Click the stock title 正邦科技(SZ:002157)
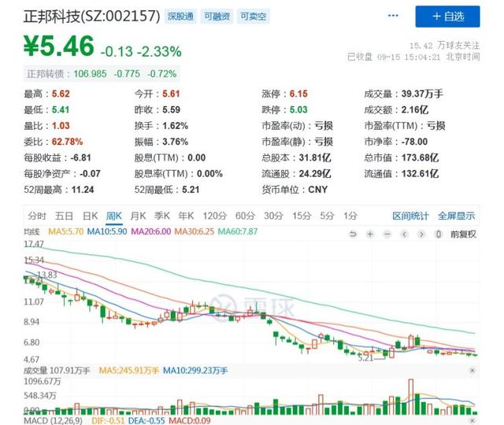This screenshot has height=425, width=504. pyautogui.click(x=91, y=16)
